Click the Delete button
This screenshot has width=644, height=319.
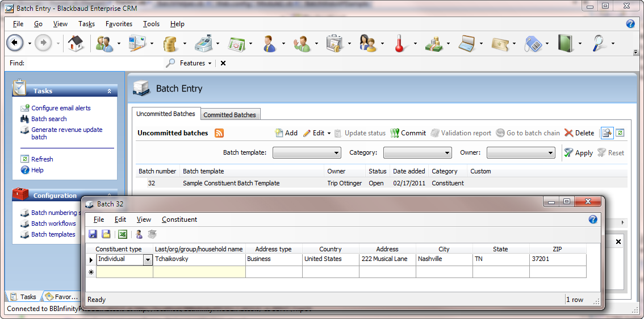point(579,133)
